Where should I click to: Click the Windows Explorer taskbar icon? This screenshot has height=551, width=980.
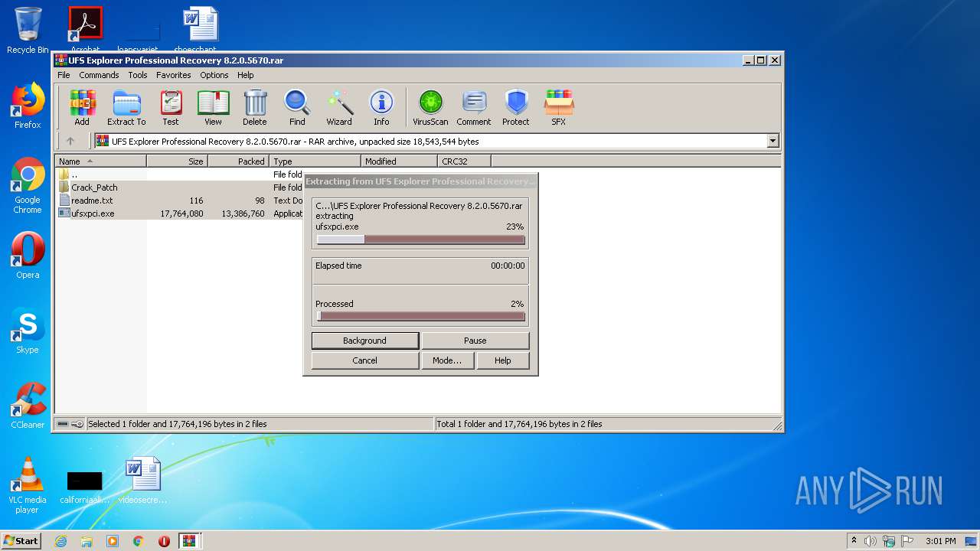pos(87,541)
